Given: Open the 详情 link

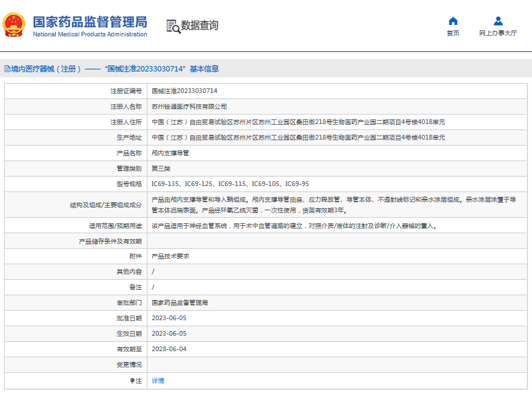Looking at the screenshot, I should point(158,381).
